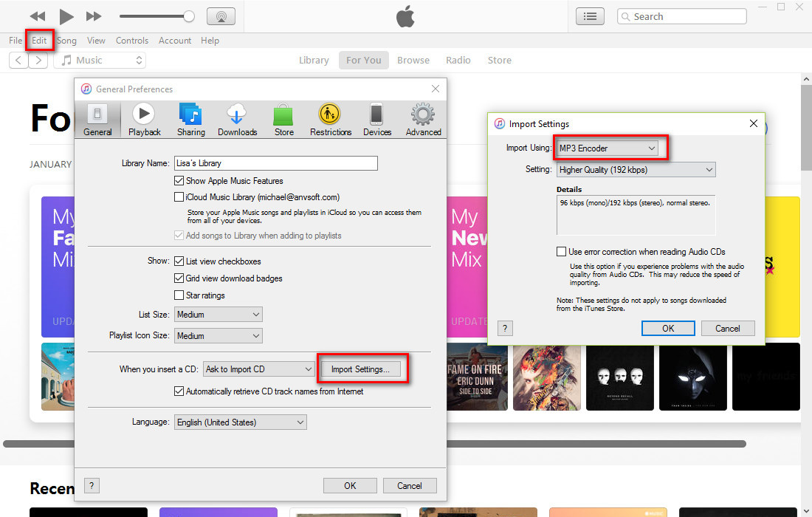Open the Downloads preferences icon
The image size is (812, 517).
coord(237,120)
